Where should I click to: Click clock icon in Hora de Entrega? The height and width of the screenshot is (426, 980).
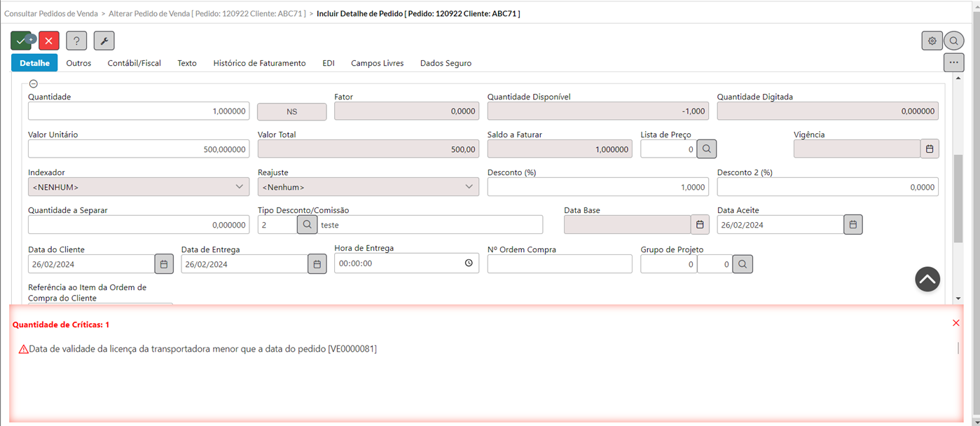[x=469, y=263]
